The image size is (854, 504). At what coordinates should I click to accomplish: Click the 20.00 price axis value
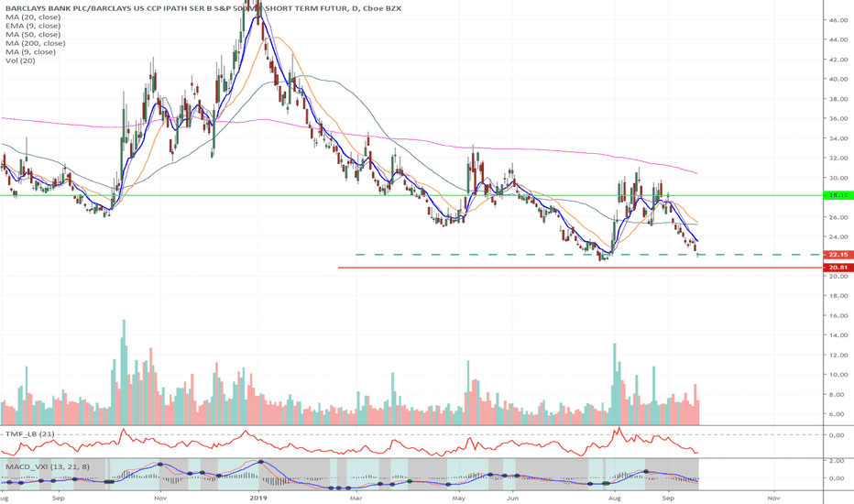pyautogui.click(x=838, y=276)
